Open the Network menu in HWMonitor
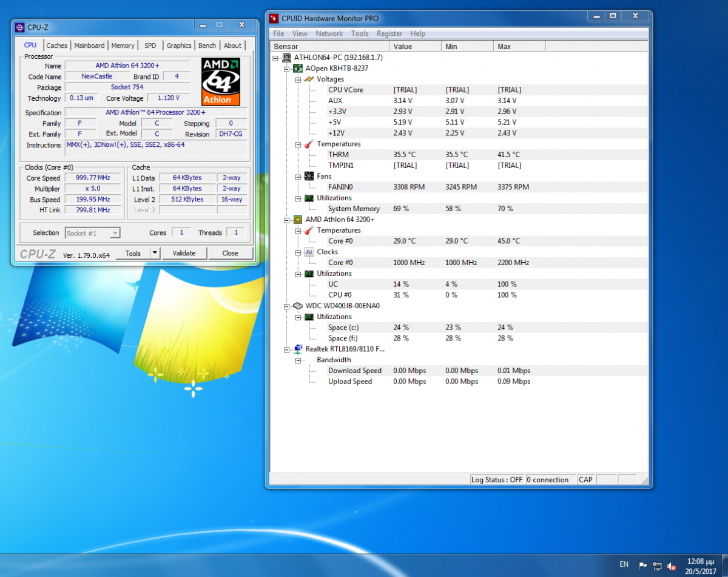Image resolution: width=728 pixels, height=577 pixels. (329, 33)
